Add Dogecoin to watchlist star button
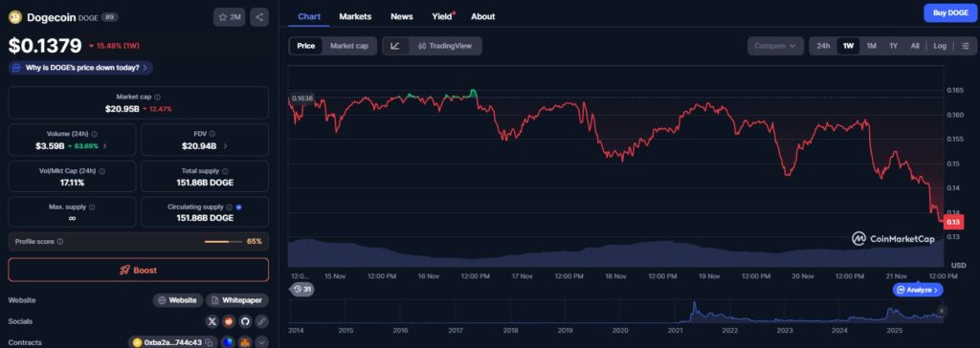The image size is (980, 348). (x=229, y=17)
